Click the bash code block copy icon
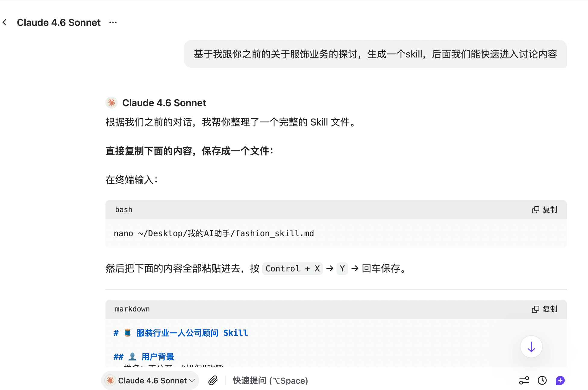Screen dimensions: 588x390 coord(535,210)
